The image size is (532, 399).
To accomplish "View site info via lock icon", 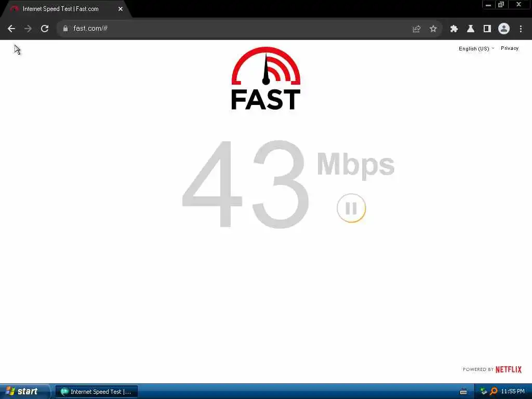I will point(65,29).
